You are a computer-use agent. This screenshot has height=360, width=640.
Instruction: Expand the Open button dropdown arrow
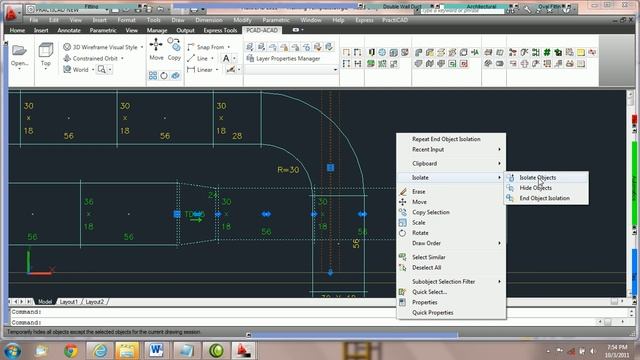(x=19, y=69)
